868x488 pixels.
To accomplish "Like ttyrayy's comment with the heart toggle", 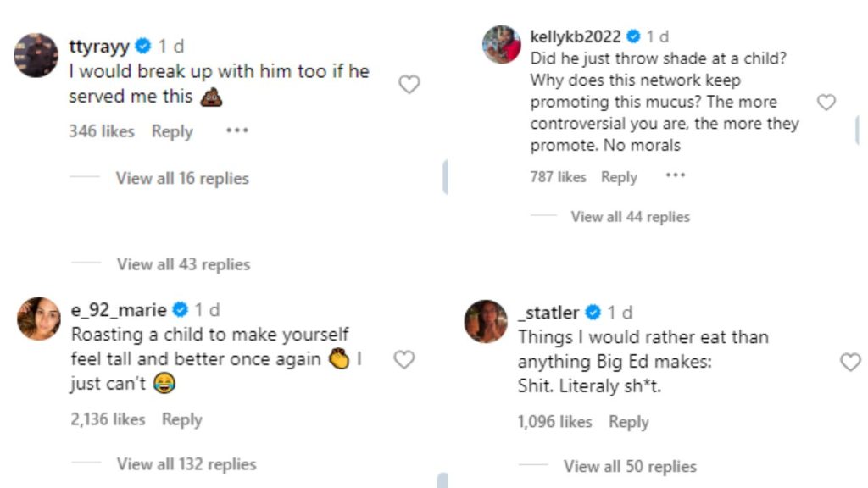I will tap(409, 83).
